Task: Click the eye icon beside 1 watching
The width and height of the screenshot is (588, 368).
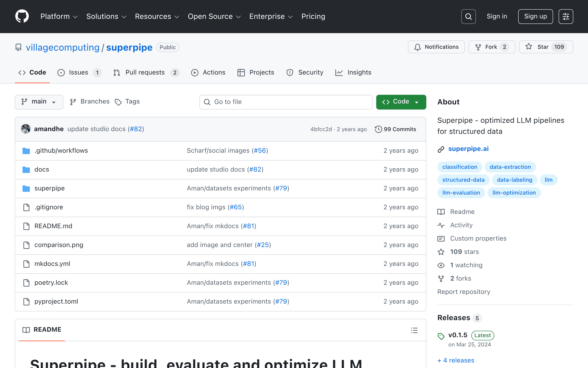Action: coord(441,265)
